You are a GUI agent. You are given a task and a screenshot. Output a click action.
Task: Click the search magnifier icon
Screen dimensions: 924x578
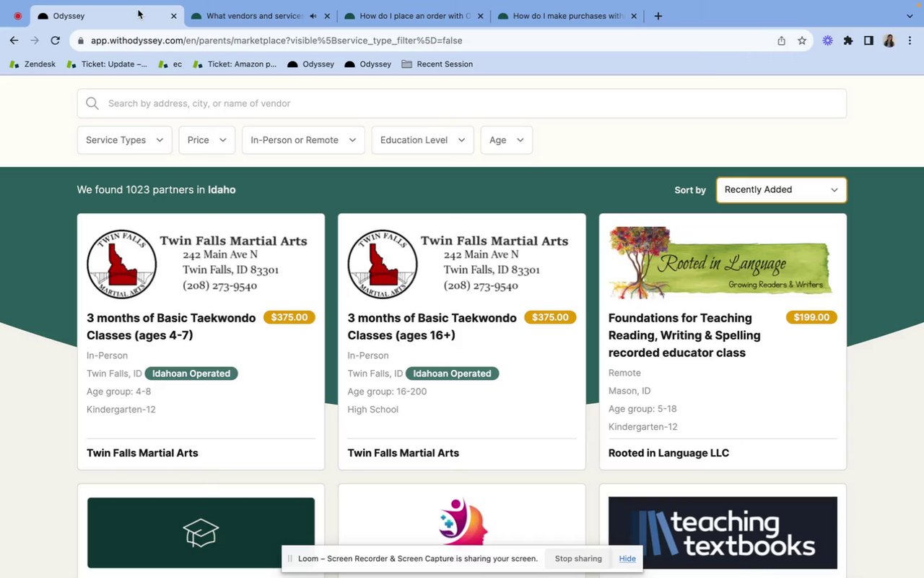(92, 103)
